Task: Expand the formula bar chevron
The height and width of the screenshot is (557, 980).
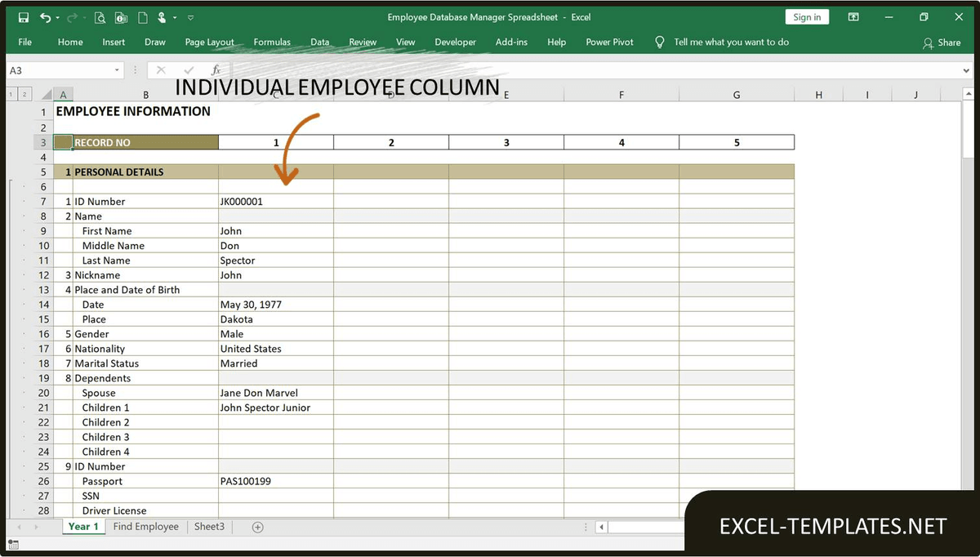Action: [x=968, y=71]
